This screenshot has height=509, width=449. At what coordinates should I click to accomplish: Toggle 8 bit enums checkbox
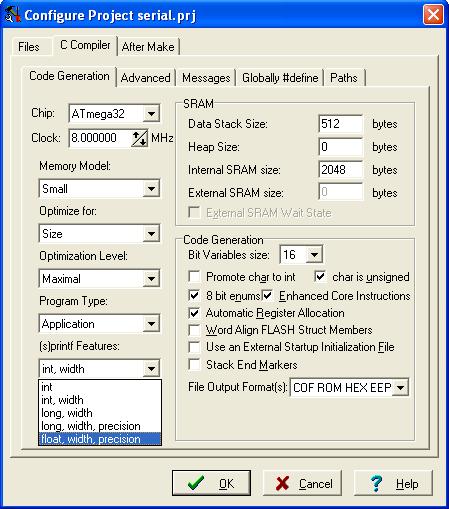(194, 295)
